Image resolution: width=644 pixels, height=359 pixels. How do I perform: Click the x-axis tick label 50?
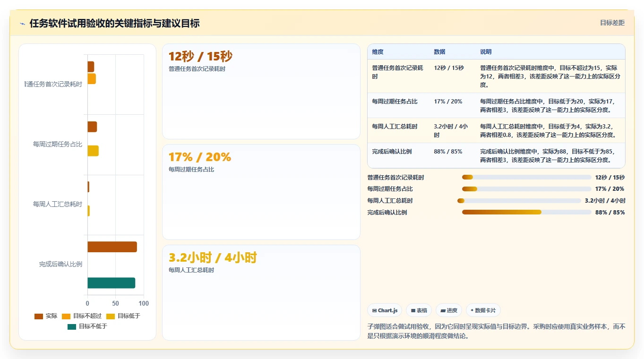point(116,303)
